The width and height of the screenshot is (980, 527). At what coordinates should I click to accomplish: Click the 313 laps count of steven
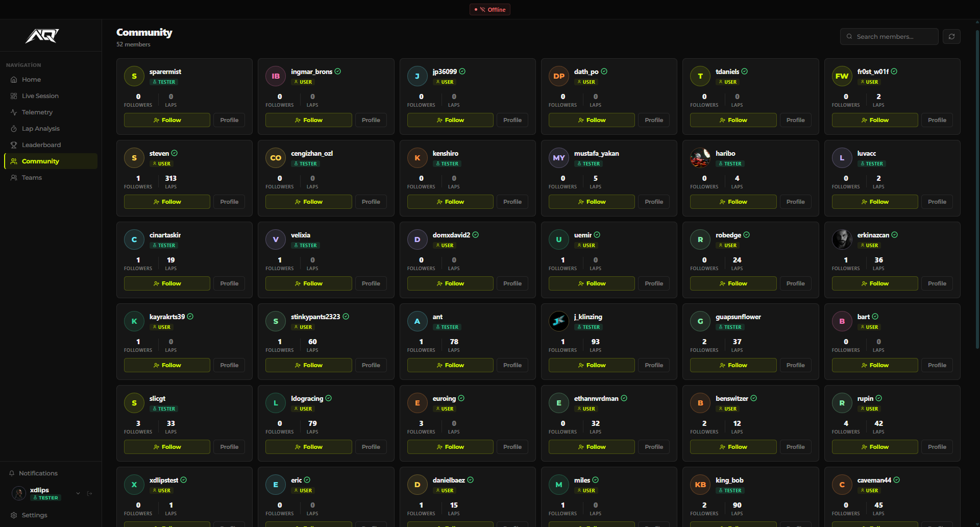coord(170,178)
